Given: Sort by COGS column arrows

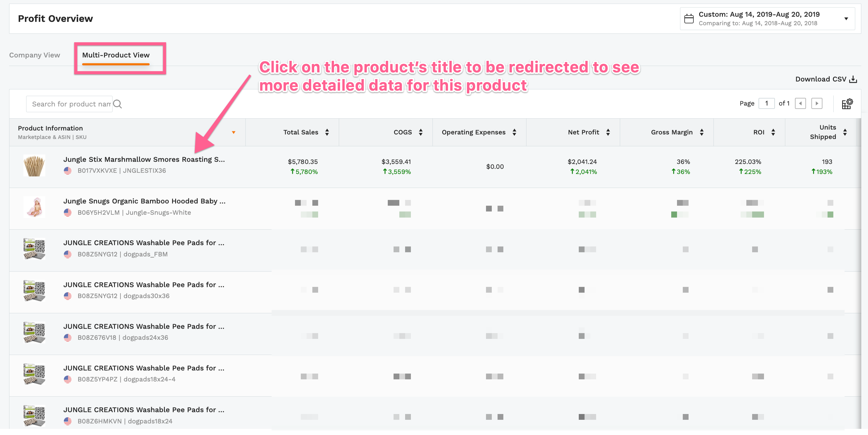Looking at the screenshot, I should coord(421,132).
